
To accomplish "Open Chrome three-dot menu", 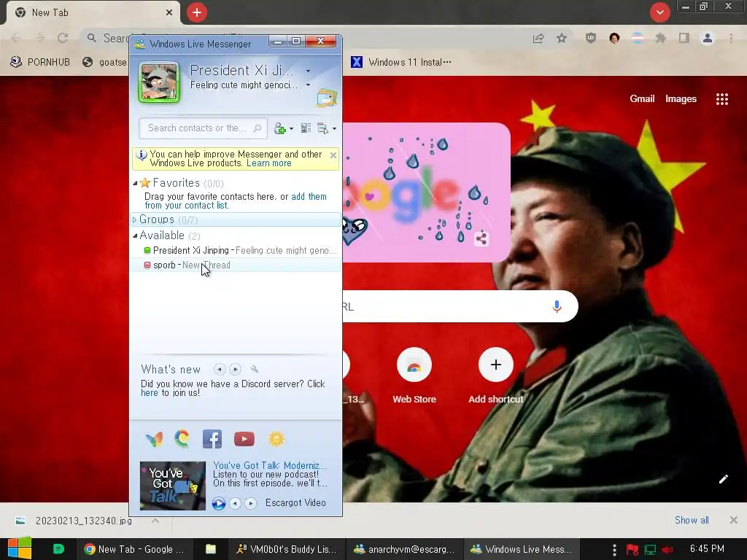I will tap(731, 38).
